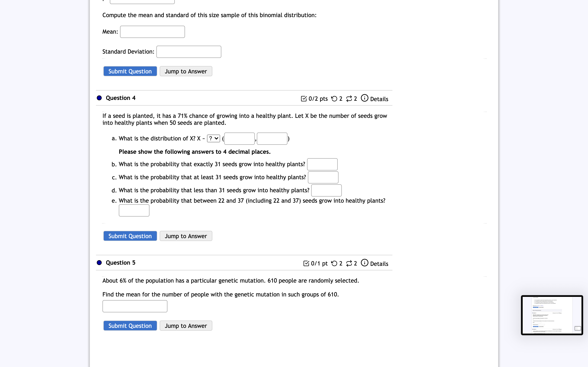
Task: Click the Question 5 mean answer field
Action: [x=135, y=306]
